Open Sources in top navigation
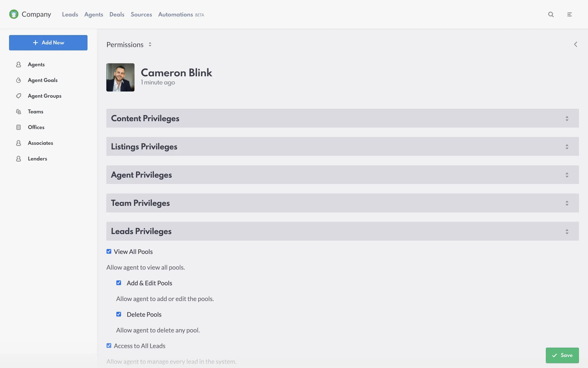 point(141,14)
